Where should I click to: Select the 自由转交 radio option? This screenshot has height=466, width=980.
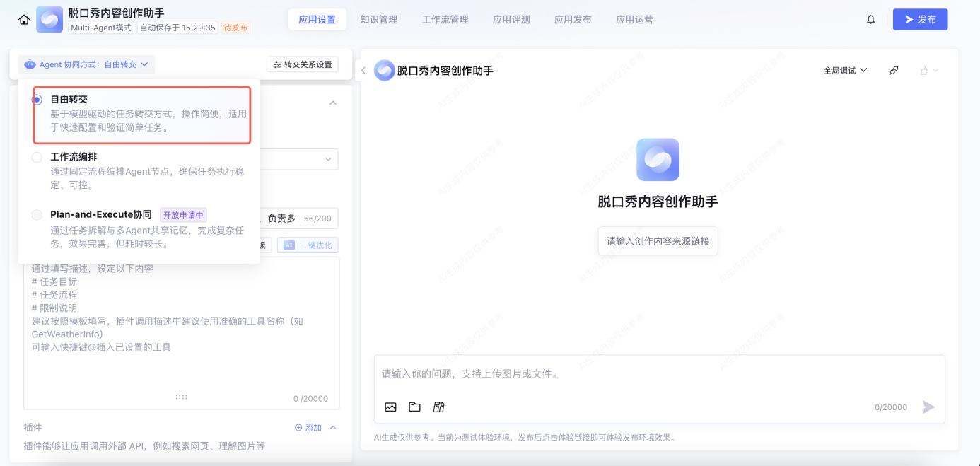37,100
